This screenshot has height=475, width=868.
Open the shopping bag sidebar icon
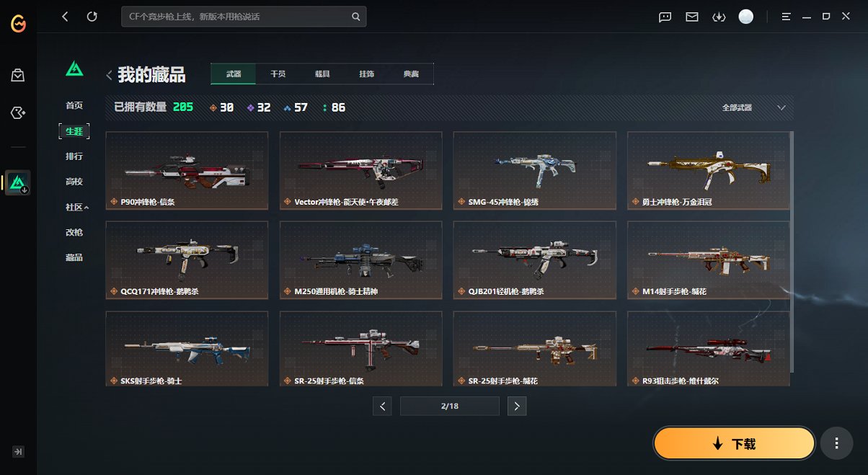tap(18, 75)
